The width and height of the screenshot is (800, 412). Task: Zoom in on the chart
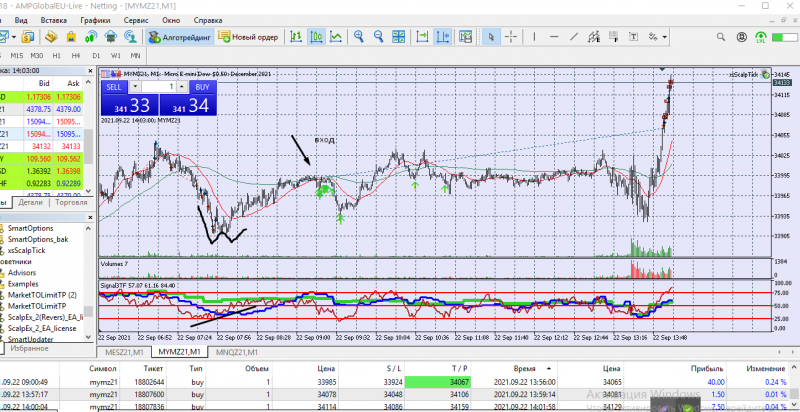point(359,37)
